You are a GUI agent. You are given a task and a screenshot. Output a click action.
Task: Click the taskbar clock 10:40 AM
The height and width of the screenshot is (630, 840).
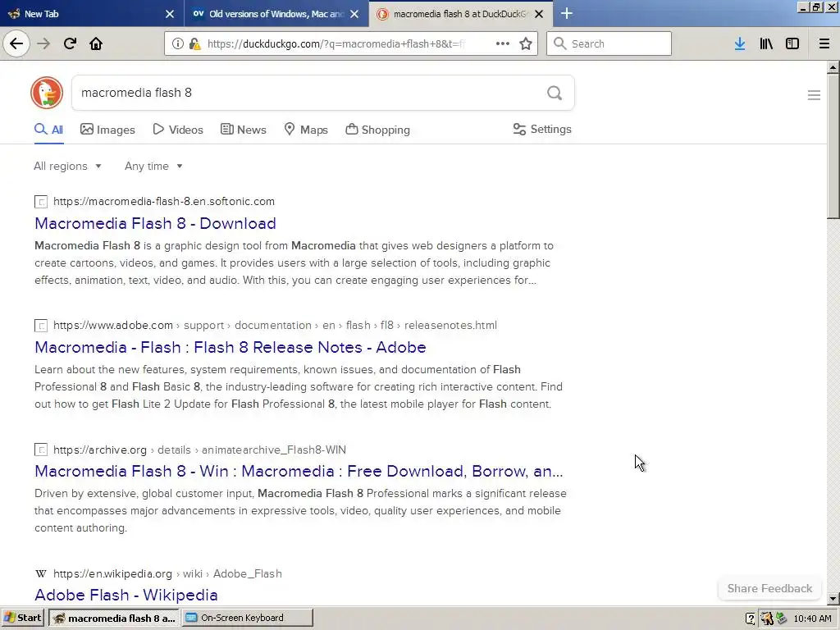(x=812, y=619)
